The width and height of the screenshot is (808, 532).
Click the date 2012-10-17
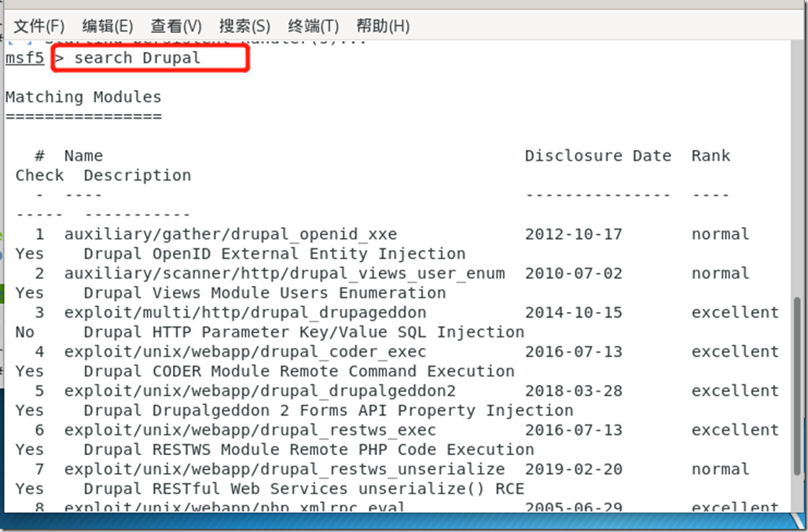pos(574,234)
